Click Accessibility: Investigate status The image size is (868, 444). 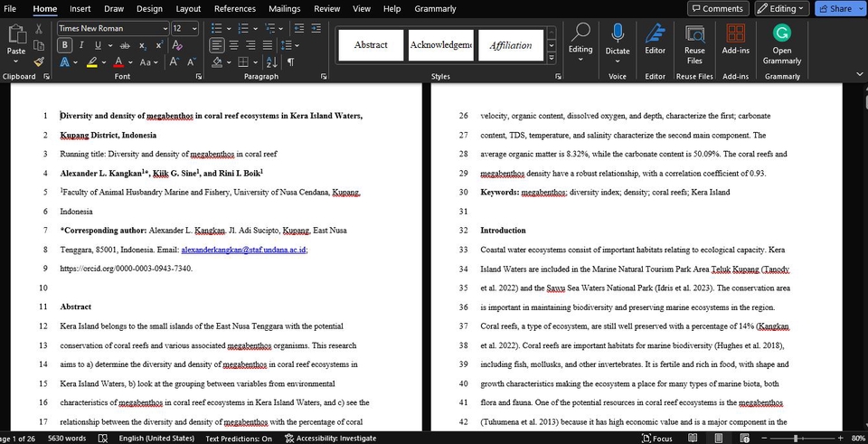[331, 439]
